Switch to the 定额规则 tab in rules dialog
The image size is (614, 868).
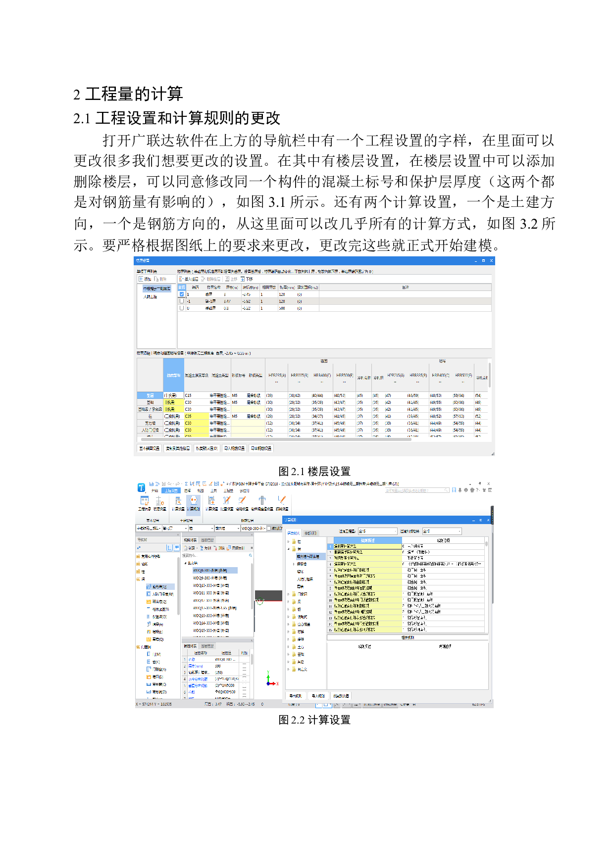click(310, 533)
